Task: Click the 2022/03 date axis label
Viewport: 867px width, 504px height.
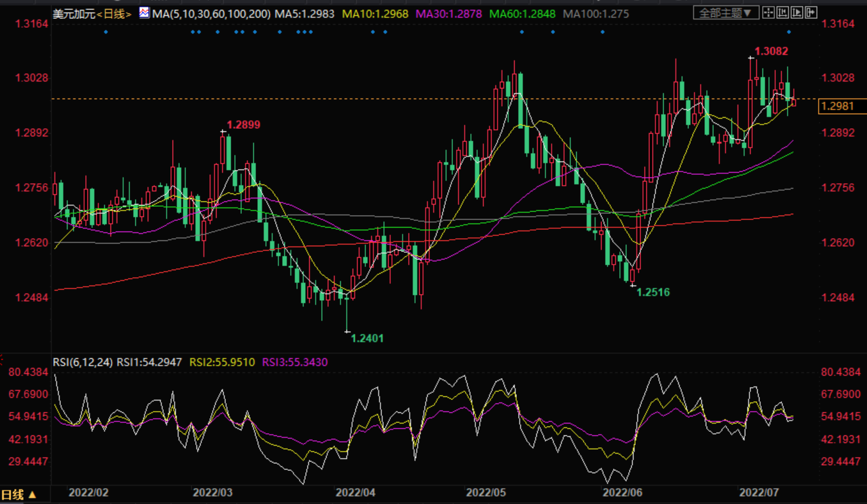Action: tap(213, 493)
